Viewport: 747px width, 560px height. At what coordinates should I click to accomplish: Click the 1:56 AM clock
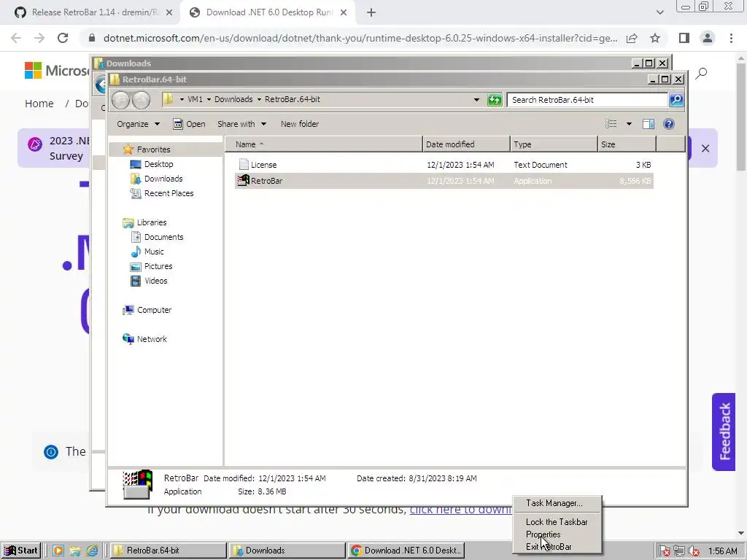[x=722, y=551]
